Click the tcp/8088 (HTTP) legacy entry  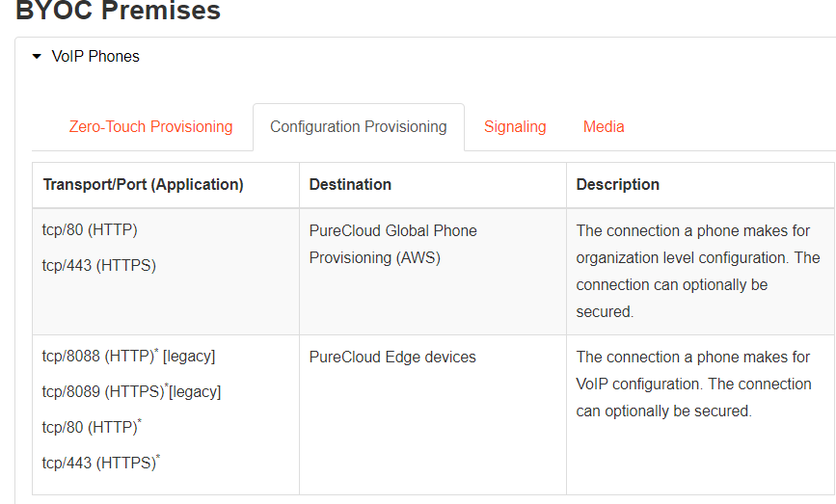[128, 357]
